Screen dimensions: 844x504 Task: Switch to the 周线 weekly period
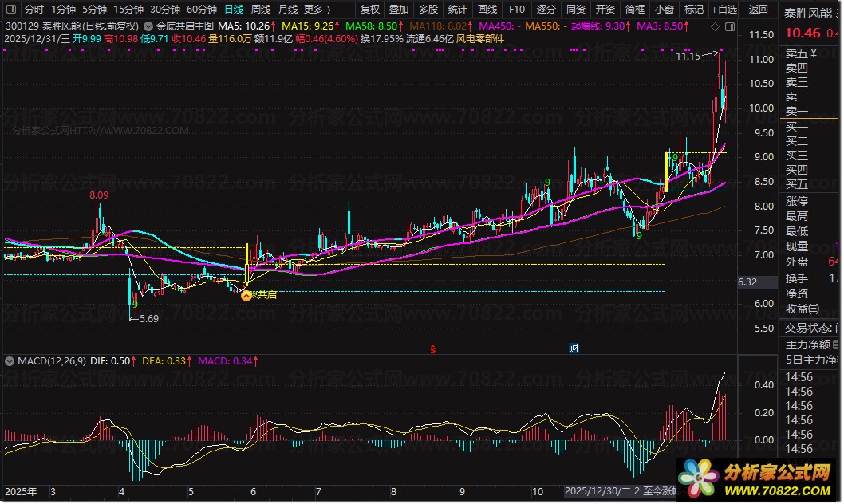pyautogui.click(x=261, y=10)
